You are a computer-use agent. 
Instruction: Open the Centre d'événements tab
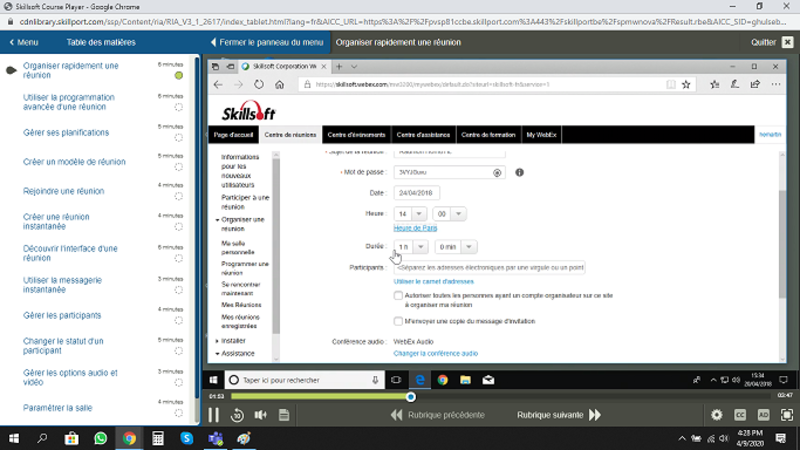pos(356,135)
